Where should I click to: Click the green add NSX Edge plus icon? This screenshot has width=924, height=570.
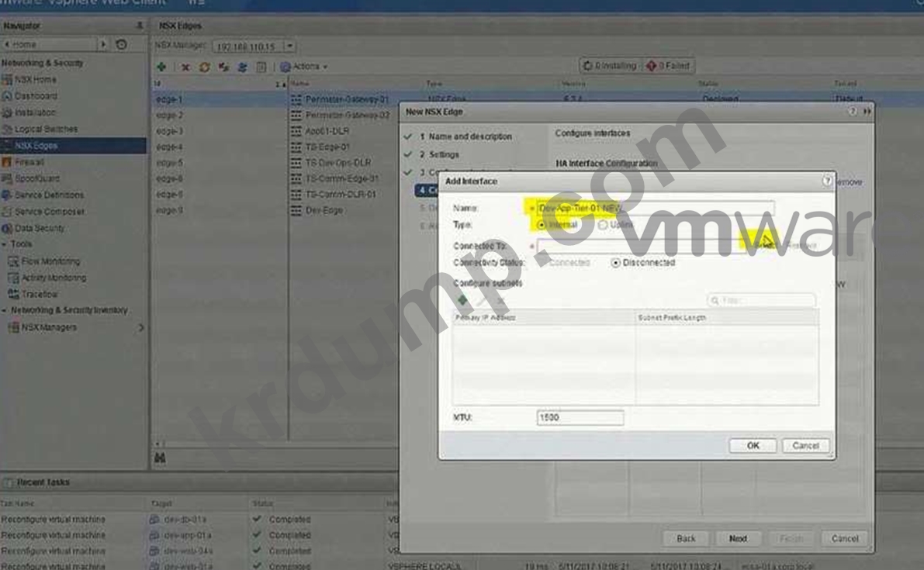161,67
